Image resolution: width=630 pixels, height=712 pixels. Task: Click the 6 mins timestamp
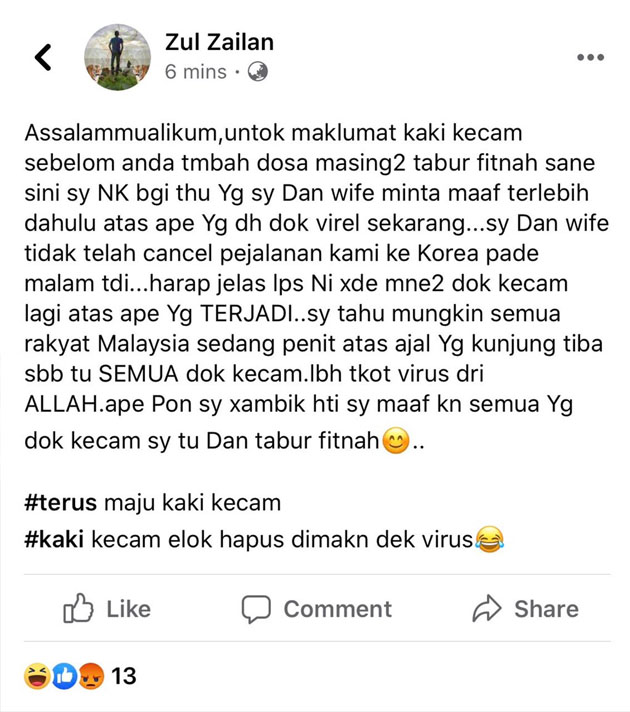(x=196, y=72)
